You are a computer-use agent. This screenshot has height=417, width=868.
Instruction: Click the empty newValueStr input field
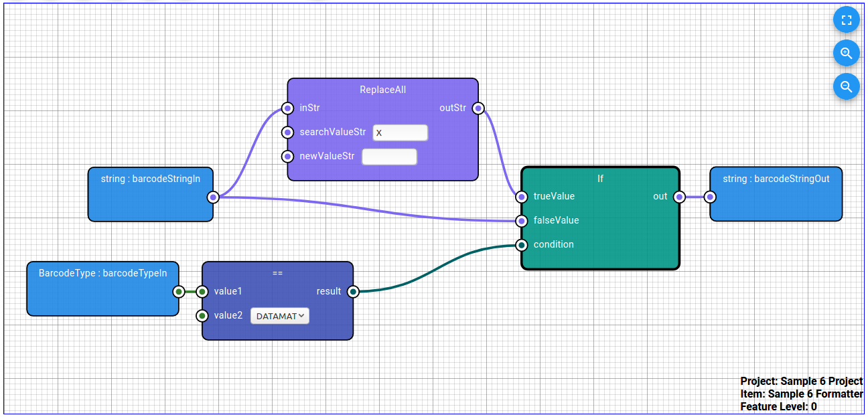click(389, 156)
